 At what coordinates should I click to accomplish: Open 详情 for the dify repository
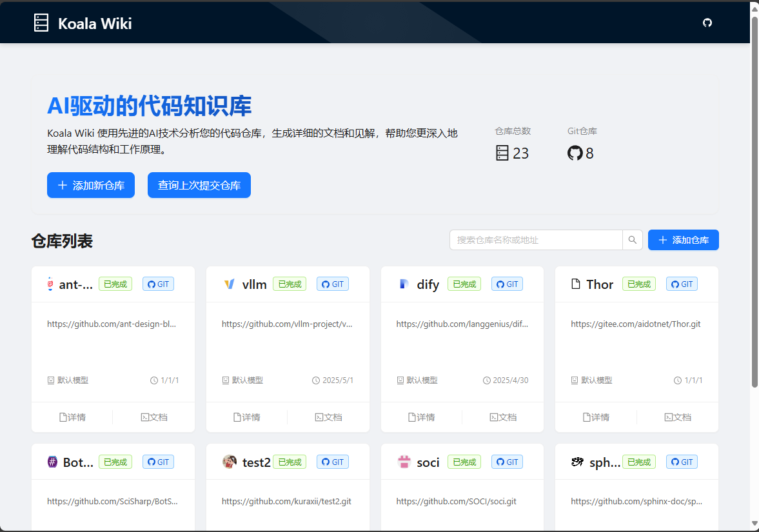click(x=422, y=417)
